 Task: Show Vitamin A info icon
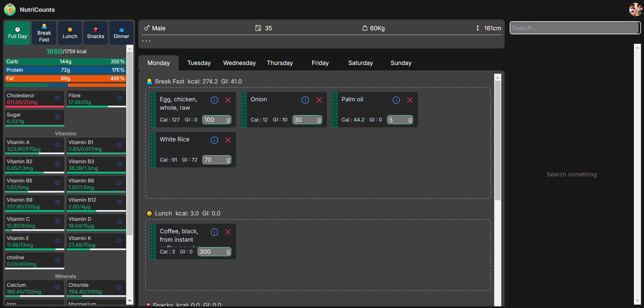point(58,145)
